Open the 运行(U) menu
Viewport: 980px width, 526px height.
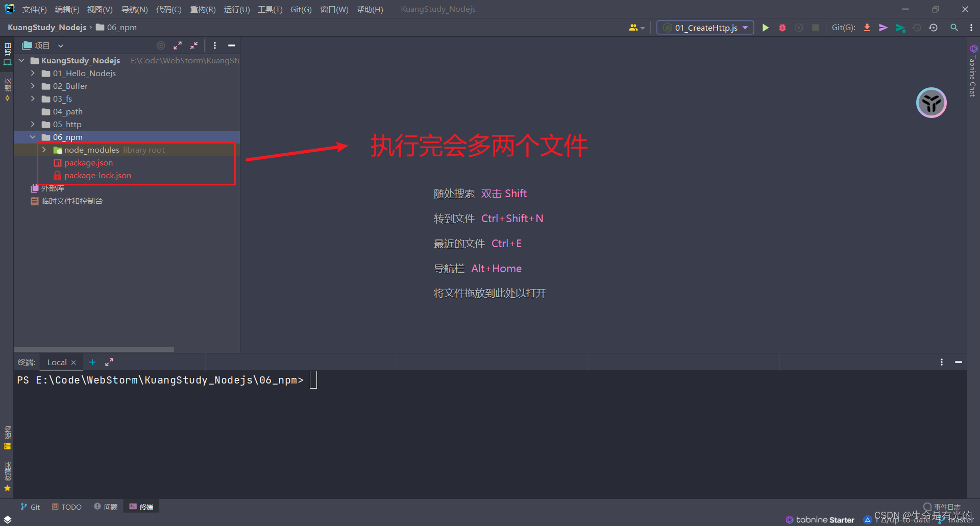click(237, 9)
